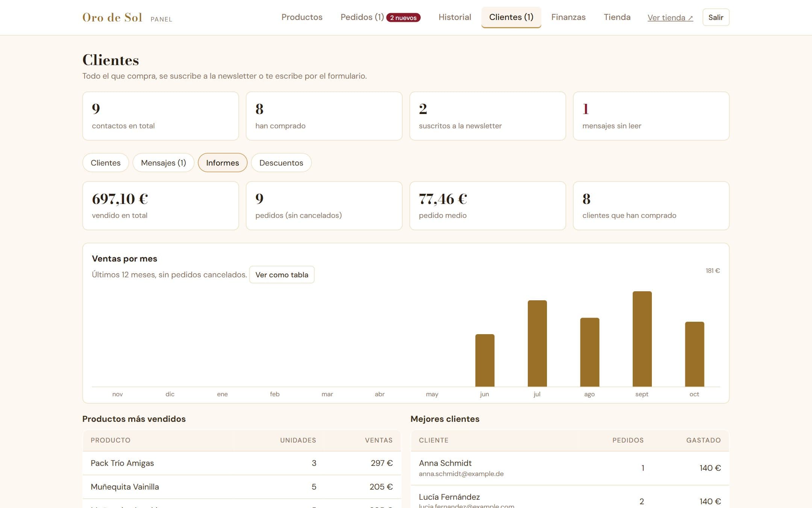Open the Finanzas section

(x=568, y=17)
